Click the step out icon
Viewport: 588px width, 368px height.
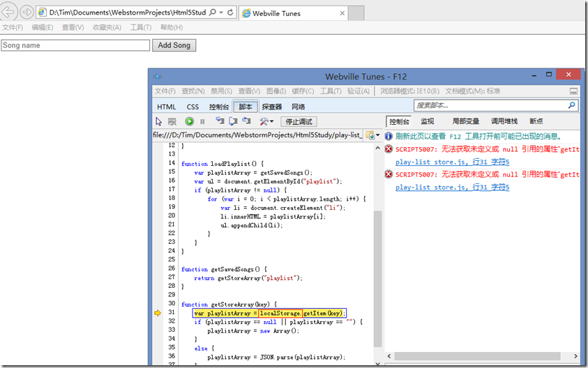246,121
